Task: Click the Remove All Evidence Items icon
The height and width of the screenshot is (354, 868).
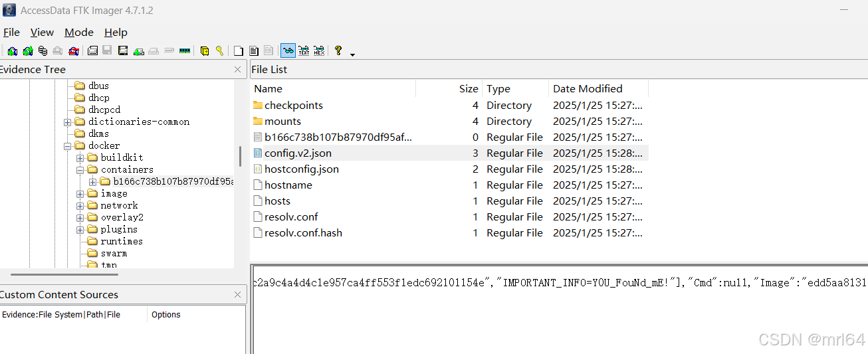Action: 73,50
